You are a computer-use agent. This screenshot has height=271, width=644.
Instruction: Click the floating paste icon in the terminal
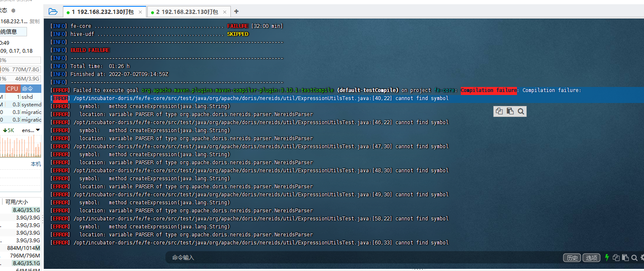[510, 111]
